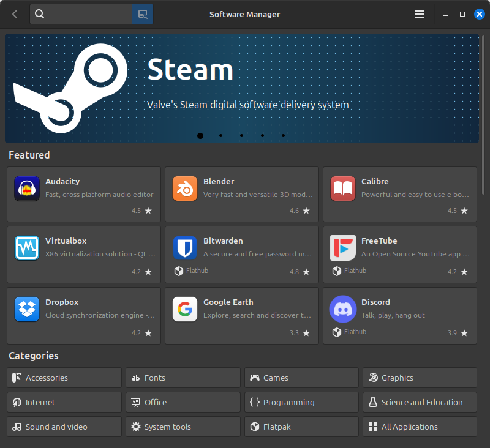Click the Calibre app icon

tap(343, 189)
